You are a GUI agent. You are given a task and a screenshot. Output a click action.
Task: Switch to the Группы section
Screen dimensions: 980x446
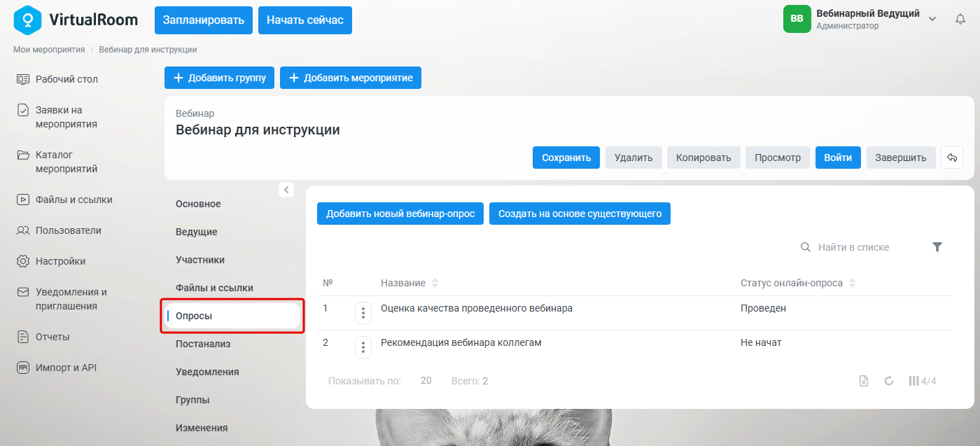coord(192,400)
